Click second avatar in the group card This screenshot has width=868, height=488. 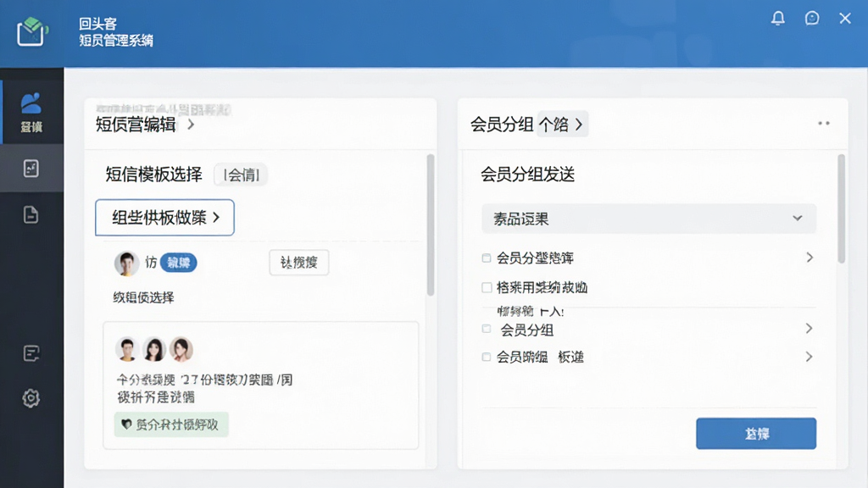coord(154,349)
